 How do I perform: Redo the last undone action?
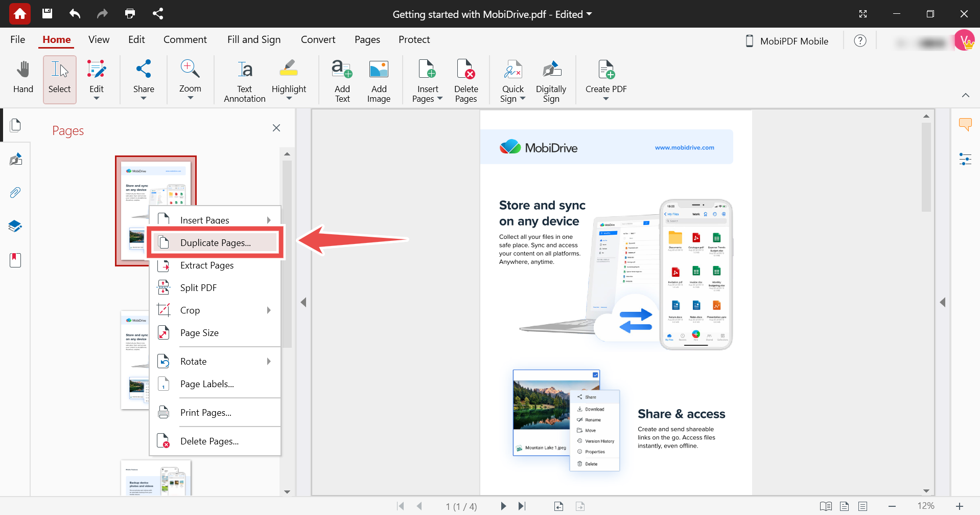pyautogui.click(x=102, y=14)
